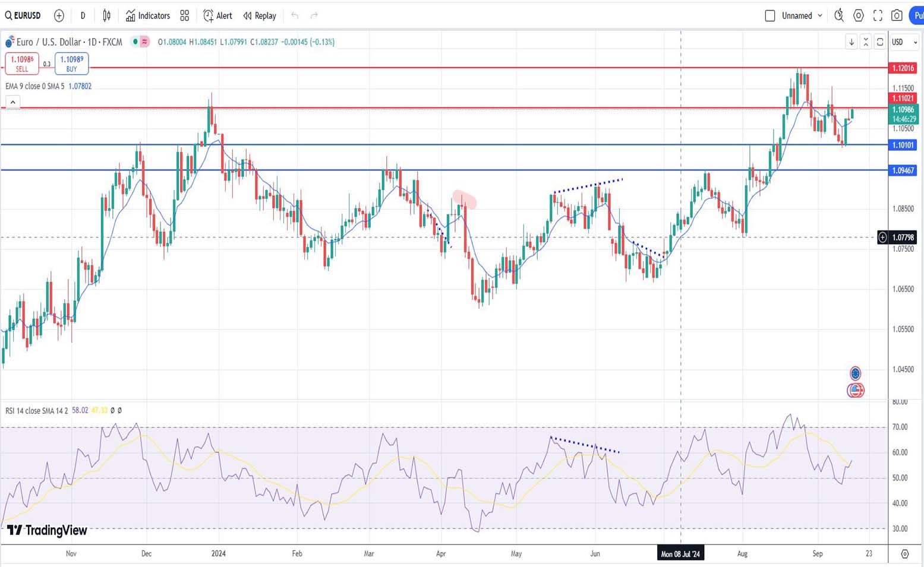
Task: Toggle market status indicator next to FXCM
Action: click(135, 42)
